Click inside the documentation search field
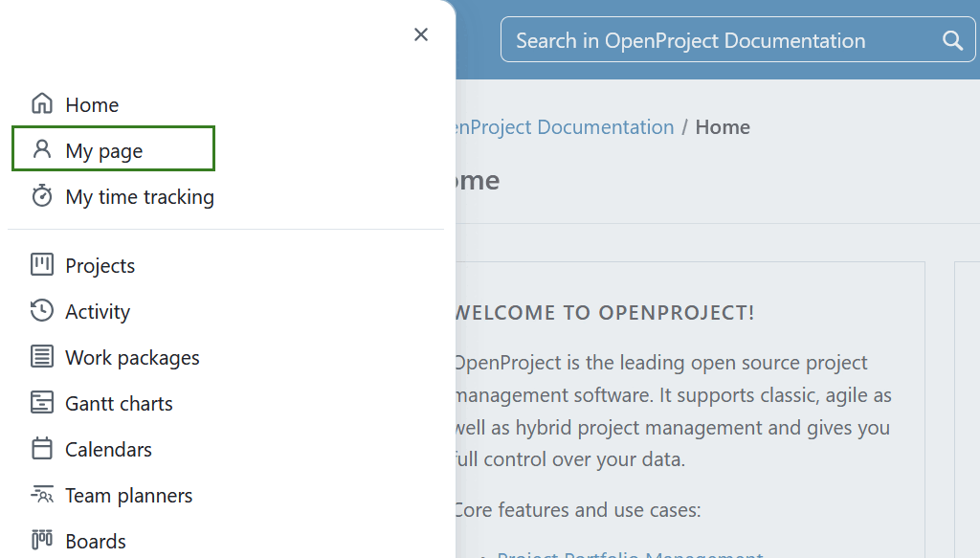The image size is (980, 558). pyautogui.click(x=708, y=40)
